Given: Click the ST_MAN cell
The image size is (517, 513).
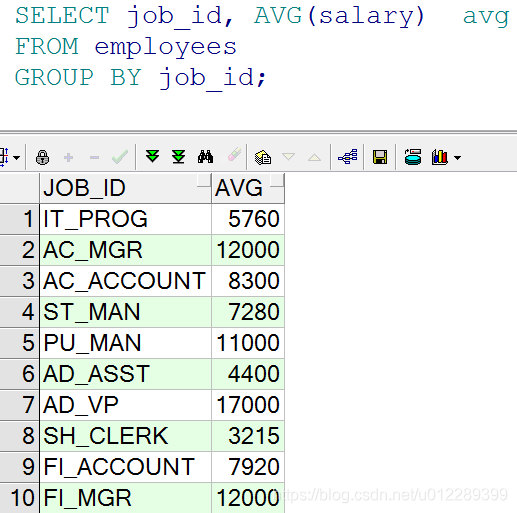Looking at the screenshot, I should click(125, 312).
